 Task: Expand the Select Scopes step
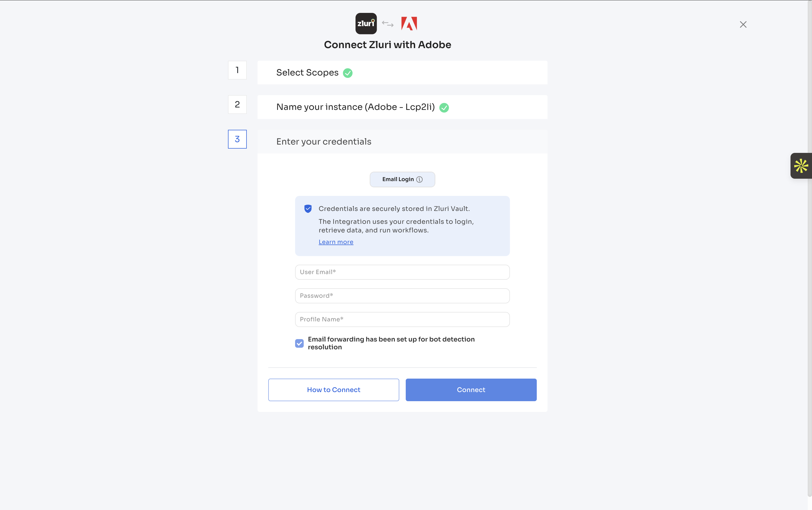pyautogui.click(x=402, y=73)
